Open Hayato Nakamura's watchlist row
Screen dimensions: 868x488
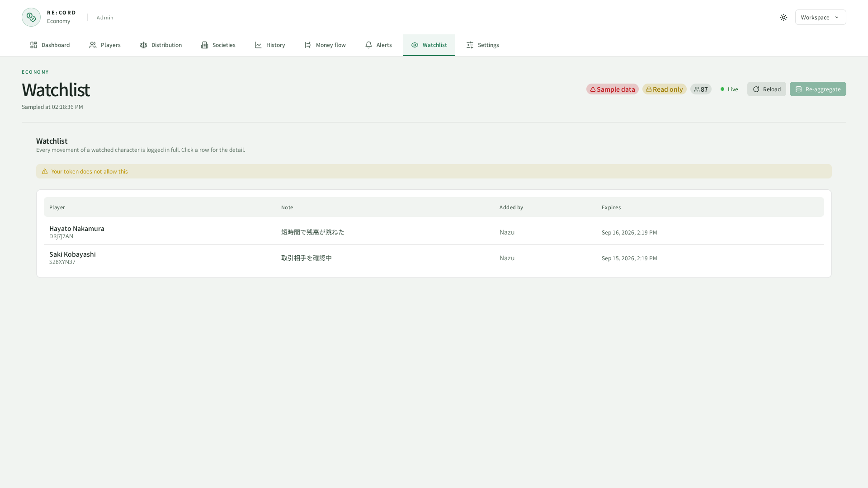click(434, 232)
